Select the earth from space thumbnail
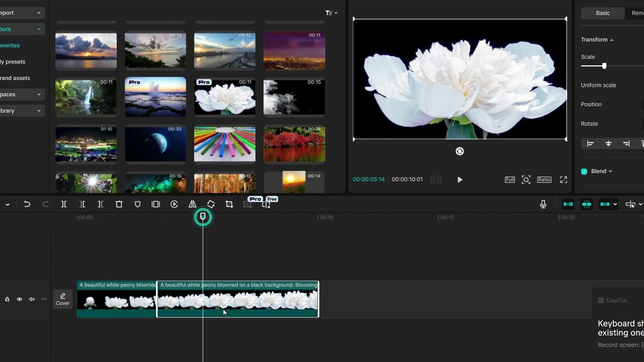The width and height of the screenshot is (644, 362). pos(155,143)
